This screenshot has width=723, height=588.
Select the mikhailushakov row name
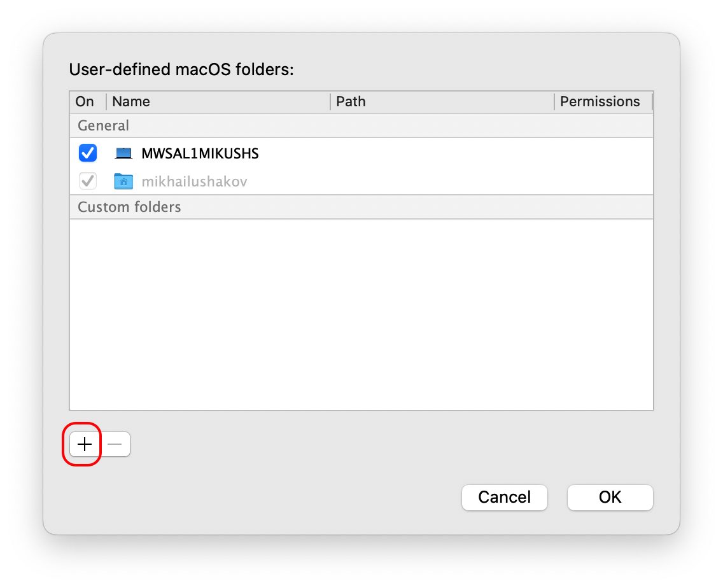coord(194,182)
